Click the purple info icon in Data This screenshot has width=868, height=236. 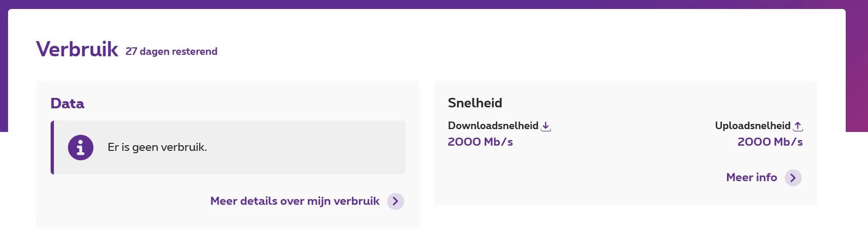80,148
